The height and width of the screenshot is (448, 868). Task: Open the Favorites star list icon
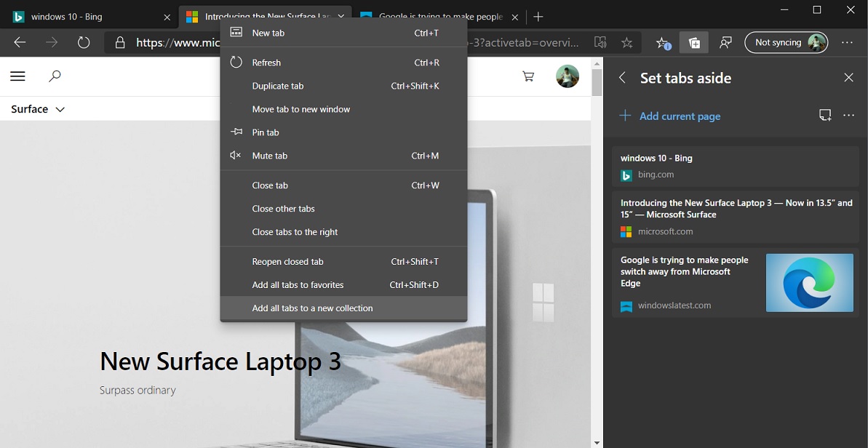[663, 43]
